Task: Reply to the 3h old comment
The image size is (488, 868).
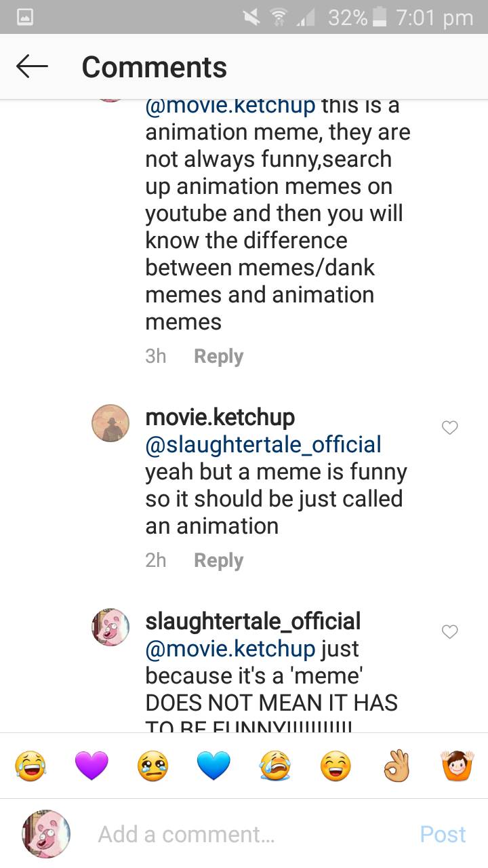Action: 218,356
